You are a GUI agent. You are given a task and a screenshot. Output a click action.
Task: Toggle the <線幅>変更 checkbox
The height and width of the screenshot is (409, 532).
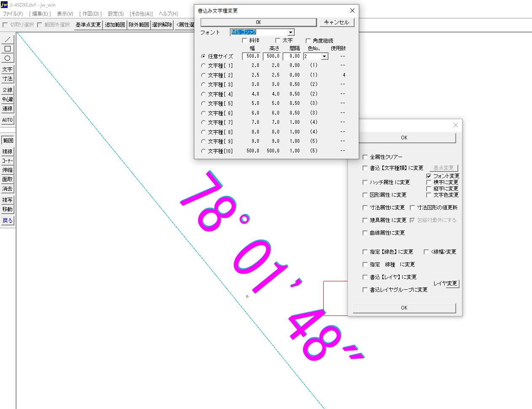tap(426, 252)
